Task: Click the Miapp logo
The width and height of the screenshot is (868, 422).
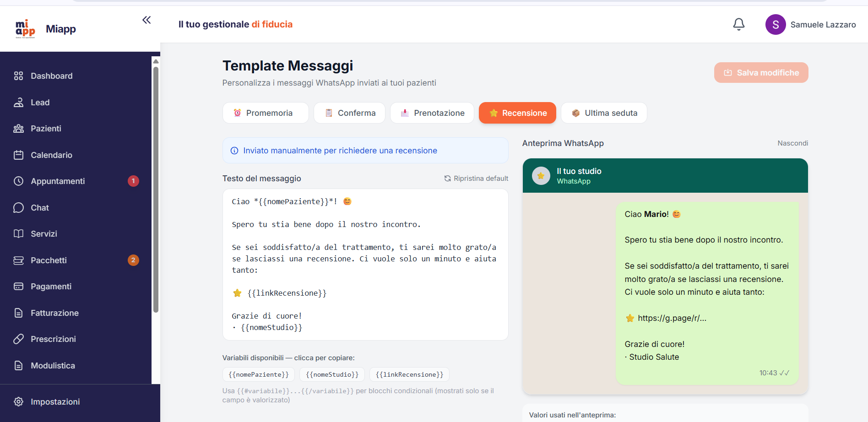Action: point(26,29)
